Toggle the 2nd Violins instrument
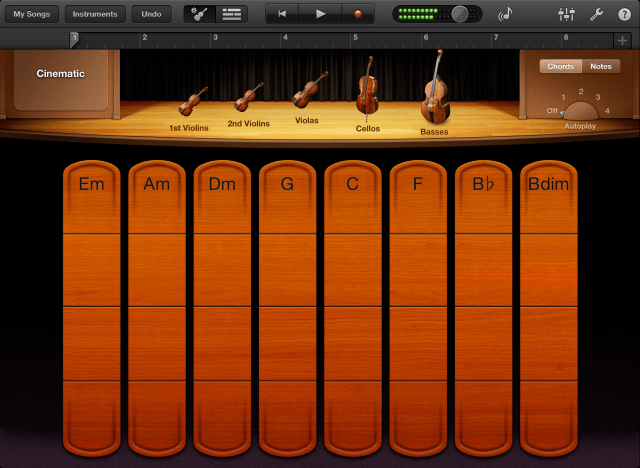Viewport: 640px width, 468px height. pos(248,105)
